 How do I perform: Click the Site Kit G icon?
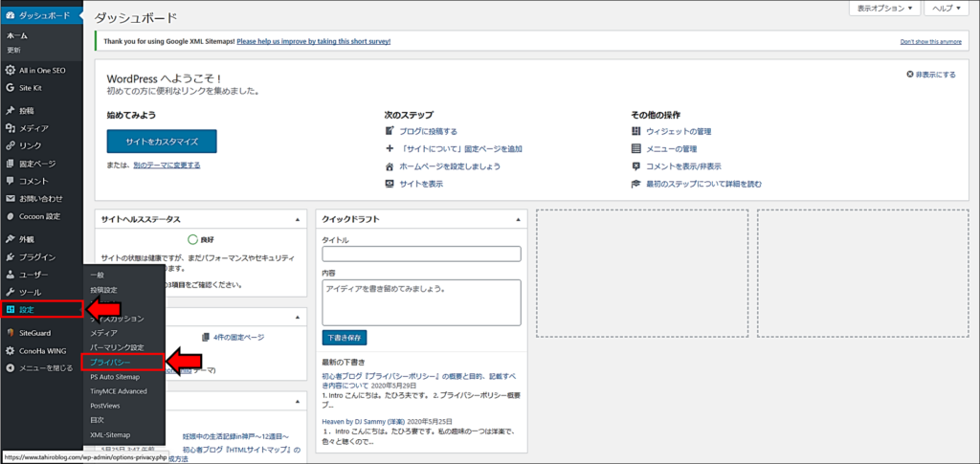10,88
